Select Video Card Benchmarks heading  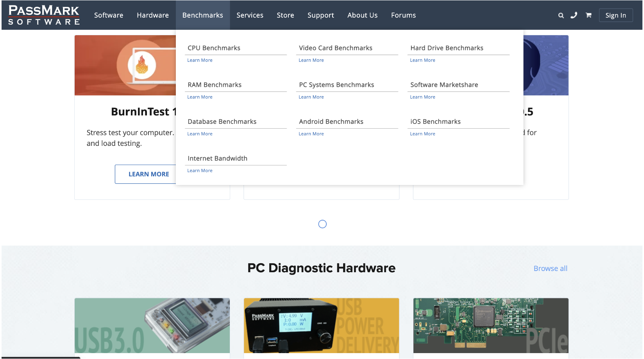click(335, 48)
